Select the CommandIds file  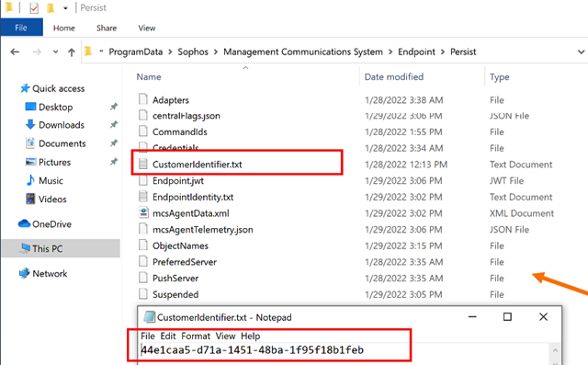click(x=180, y=132)
